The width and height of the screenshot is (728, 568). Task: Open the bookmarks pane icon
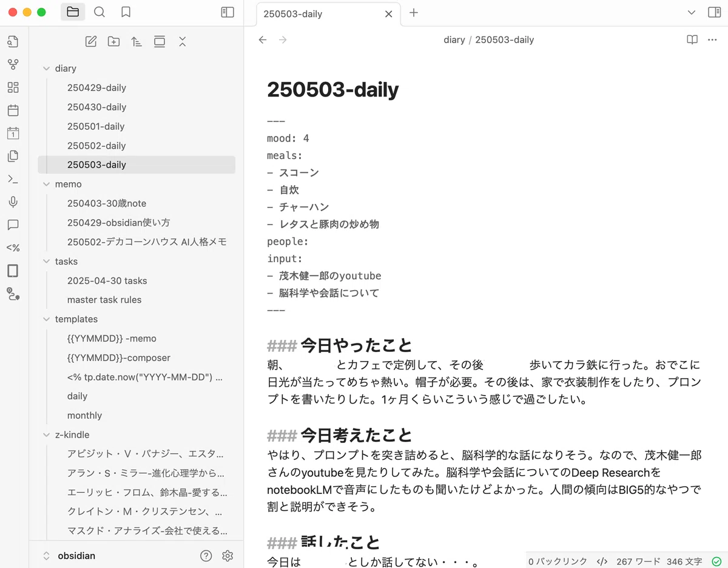[x=126, y=12]
